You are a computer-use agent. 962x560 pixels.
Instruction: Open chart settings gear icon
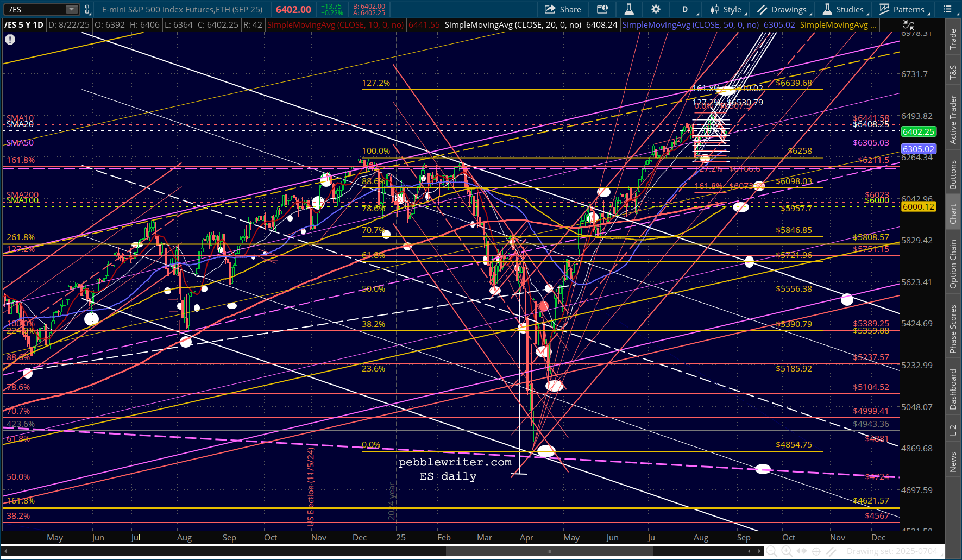pos(656,9)
